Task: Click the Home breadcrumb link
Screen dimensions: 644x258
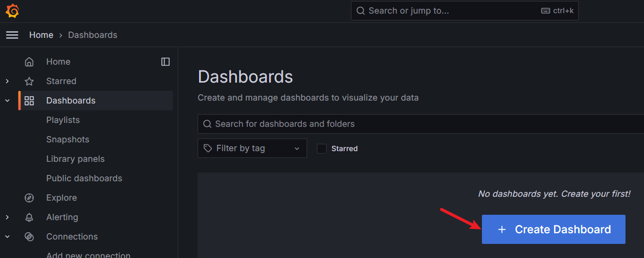Action: point(41,35)
